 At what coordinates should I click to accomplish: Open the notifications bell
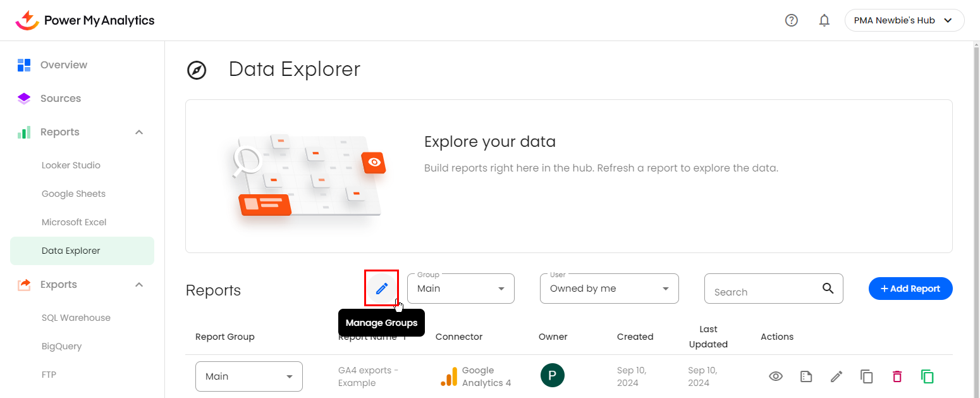[x=824, y=20]
